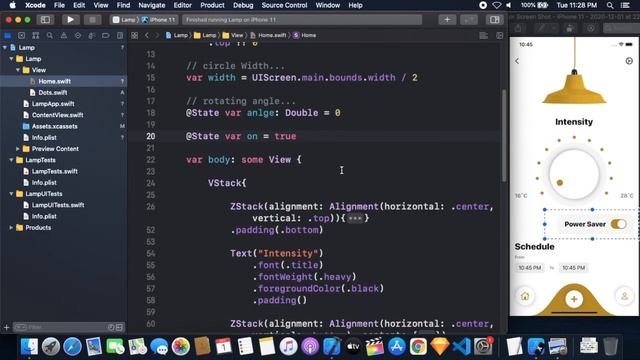This screenshot has width=640, height=360.
Task: Collapse the Lamp project root
Action: (x=5, y=47)
